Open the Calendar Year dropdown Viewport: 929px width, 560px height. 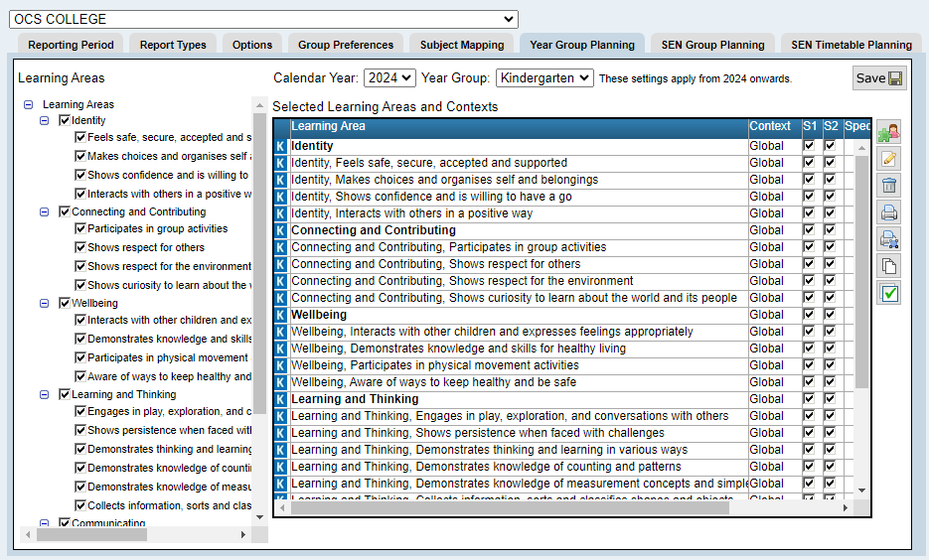tap(389, 77)
